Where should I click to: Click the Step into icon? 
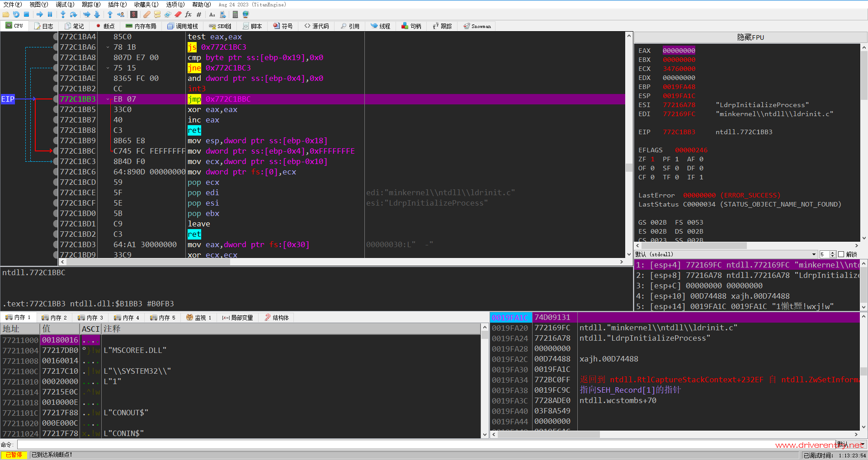[63, 14]
